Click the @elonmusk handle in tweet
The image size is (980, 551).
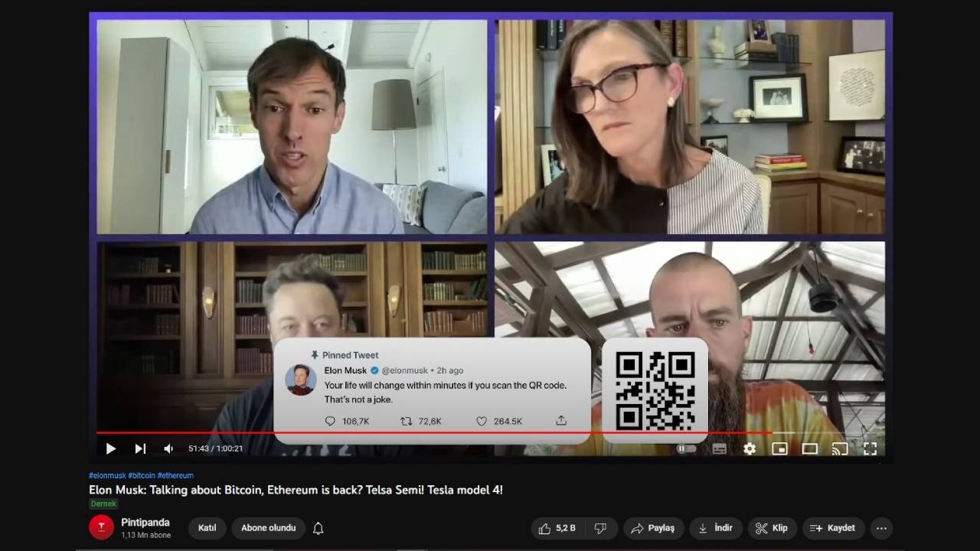[405, 370]
